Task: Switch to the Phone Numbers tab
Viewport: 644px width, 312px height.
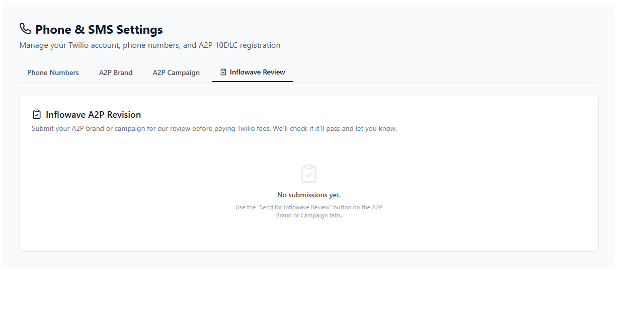Action: [x=53, y=72]
